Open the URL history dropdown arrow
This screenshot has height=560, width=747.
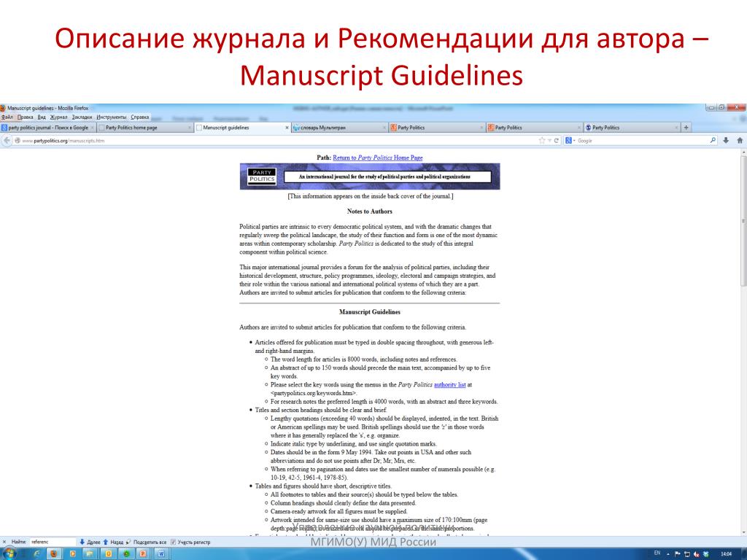tap(549, 141)
